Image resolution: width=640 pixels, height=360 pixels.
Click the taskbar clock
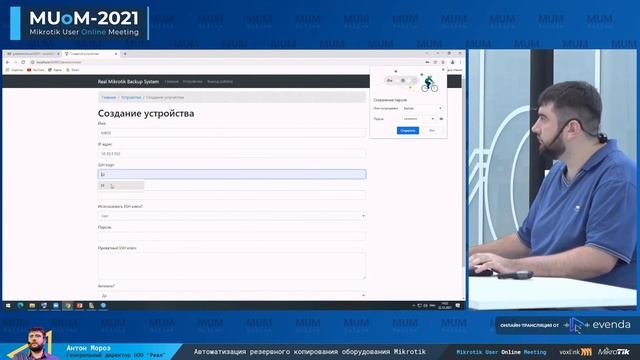pyautogui.click(x=444, y=305)
